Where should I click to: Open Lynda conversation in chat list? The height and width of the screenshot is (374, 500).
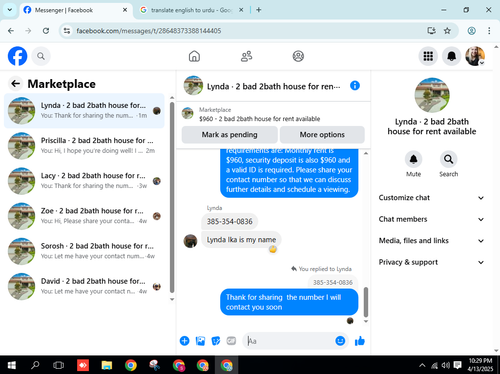(x=84, y=111)
